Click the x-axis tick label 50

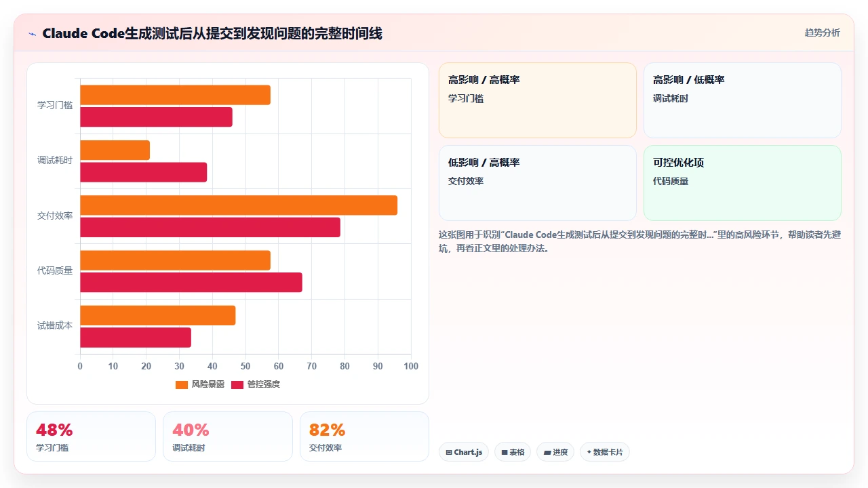pos(245,367)
